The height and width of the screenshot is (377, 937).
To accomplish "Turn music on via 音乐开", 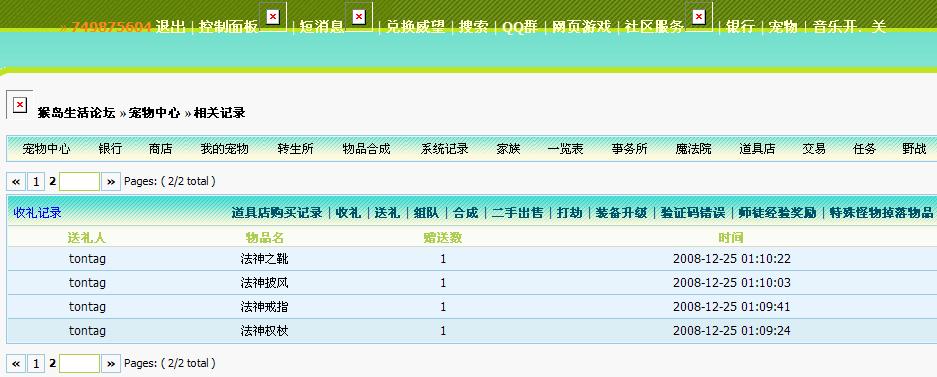I will [835, 27].
